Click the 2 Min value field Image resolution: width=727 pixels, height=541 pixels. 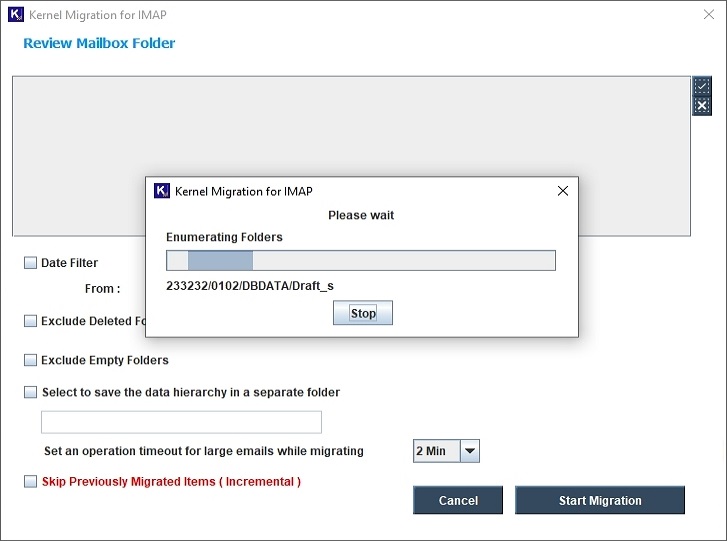pyautogui.click(x=436, y=451)
